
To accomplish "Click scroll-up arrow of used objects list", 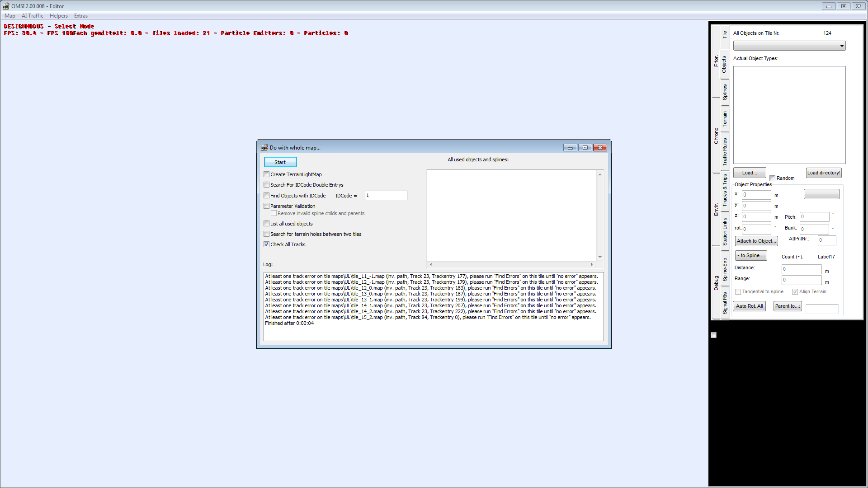I will 600,174.
